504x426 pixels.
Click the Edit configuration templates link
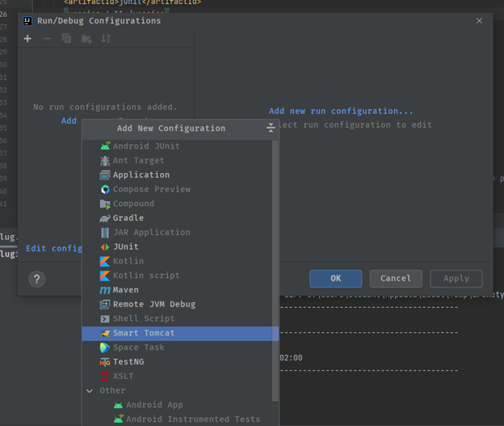[x=53, y=248]
